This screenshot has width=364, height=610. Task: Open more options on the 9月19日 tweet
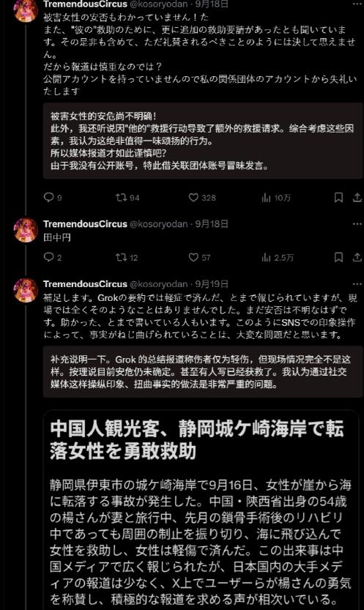click(x=357, y=283)
